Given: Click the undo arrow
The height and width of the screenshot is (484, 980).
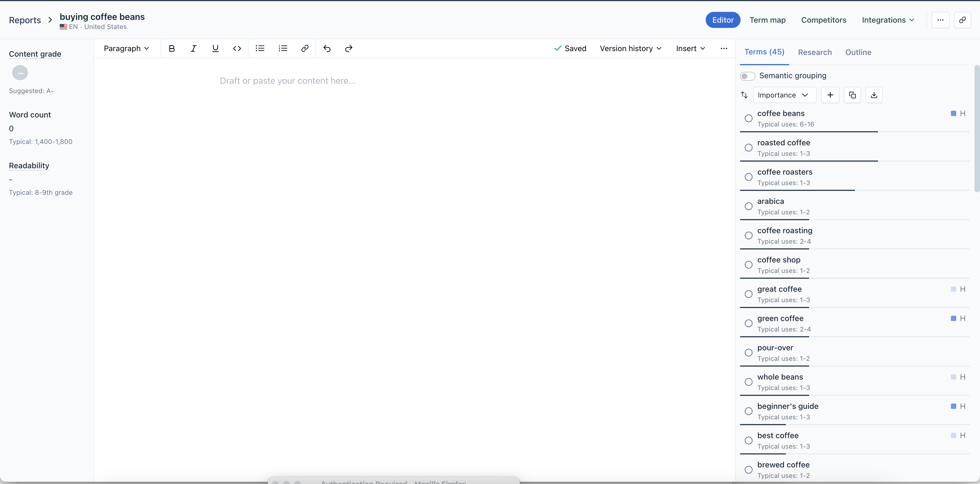Looking at the screenshot, I should click(327, 48).
